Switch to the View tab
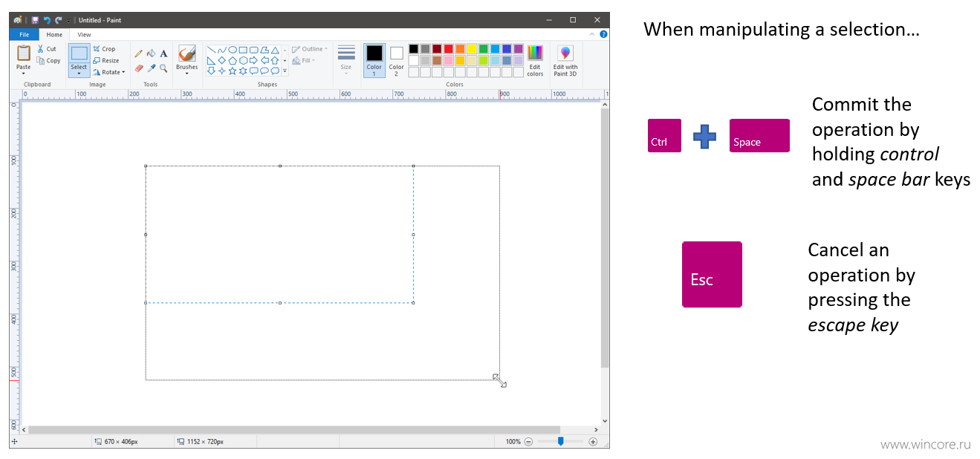Viewport: 980px width, 459px height. (84, 34)
